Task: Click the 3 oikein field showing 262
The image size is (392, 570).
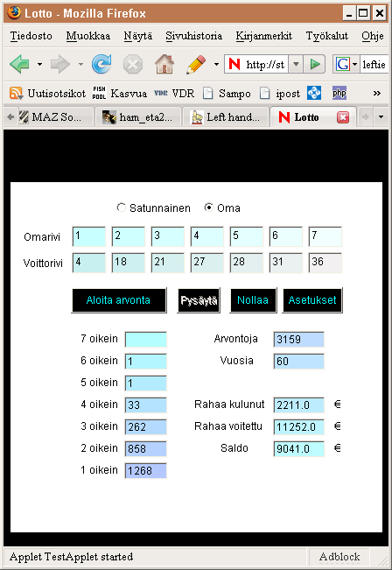Action: [145, 426]
